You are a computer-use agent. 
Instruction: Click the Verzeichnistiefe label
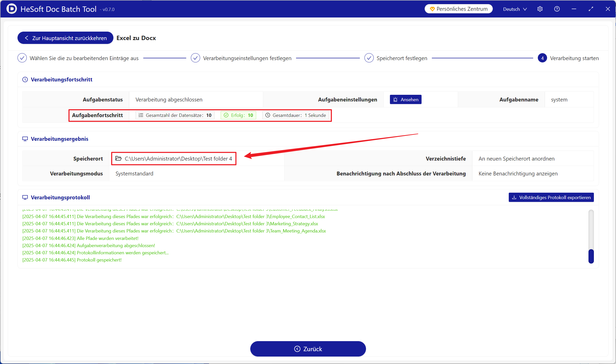coord(446,159)
